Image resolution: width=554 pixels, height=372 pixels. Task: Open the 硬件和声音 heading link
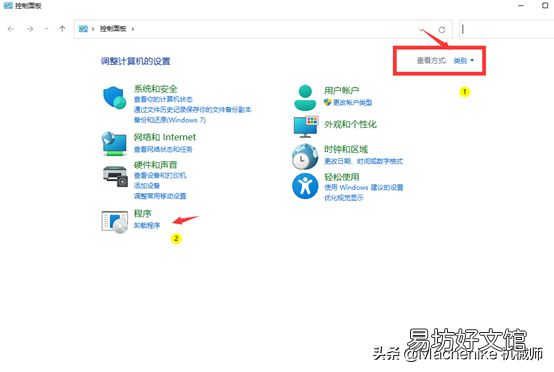(x=155, y=165)
